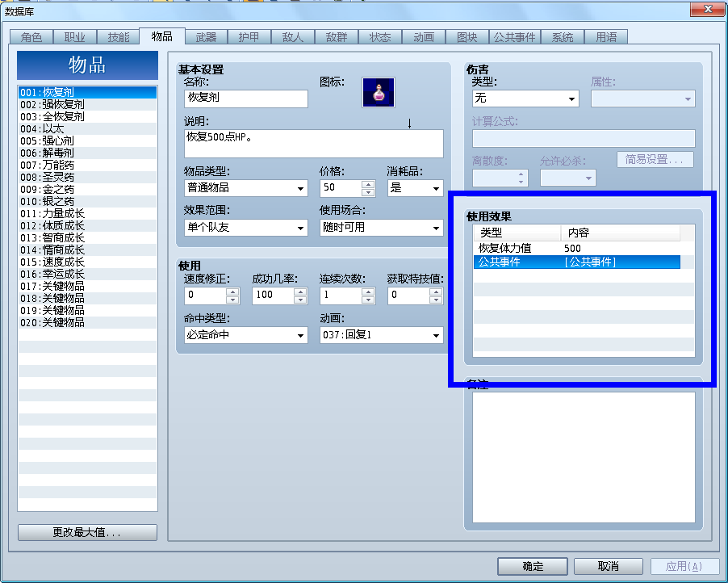This screenshot has width=728, height=583.
Task: Open the 敌群 tab
Action: point(336,37)
